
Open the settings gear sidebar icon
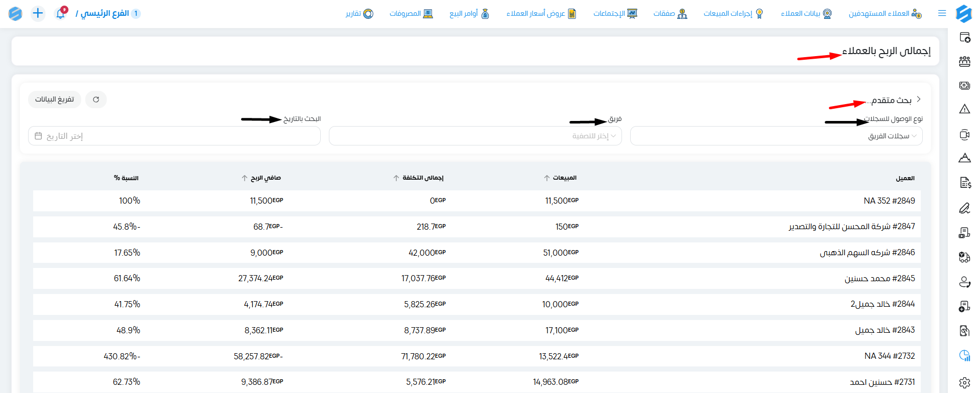pyautogui.click(x=964, y=382)
